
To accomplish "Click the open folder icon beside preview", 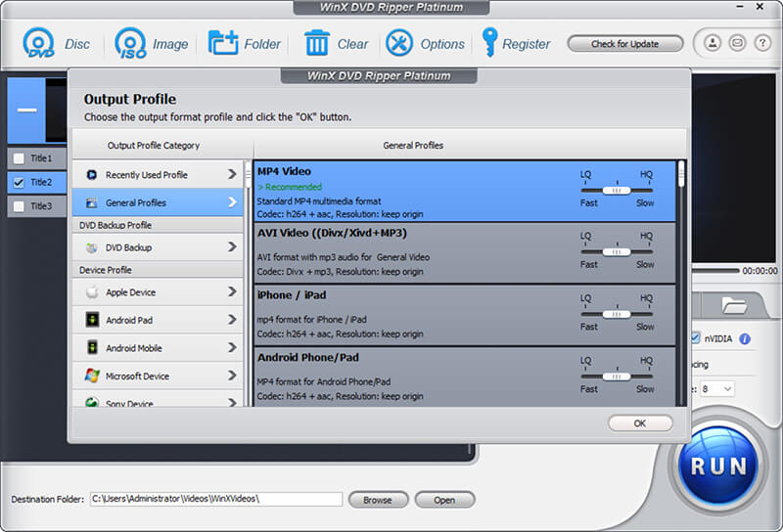I will 733,305.
